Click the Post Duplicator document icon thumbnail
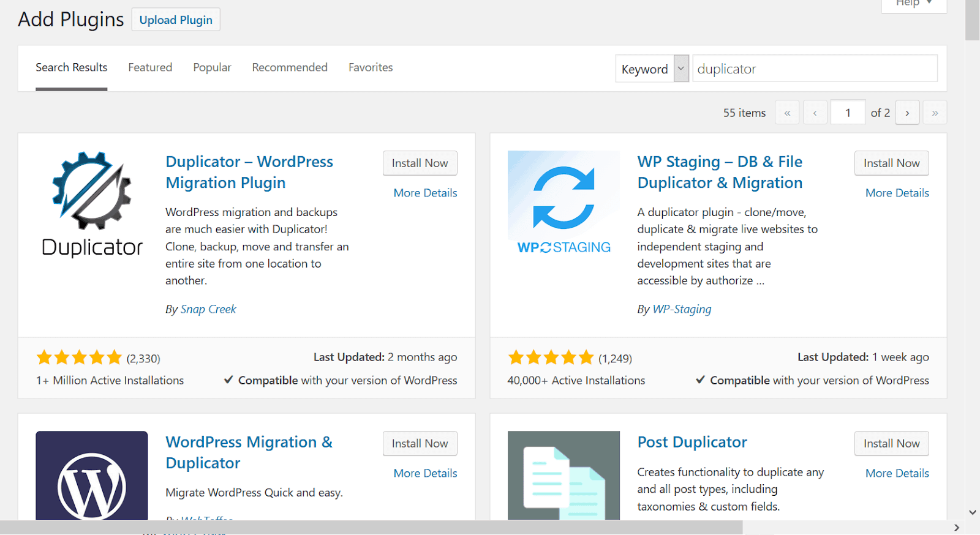Viewport: 980px width, 535px height. coord(563,476)
